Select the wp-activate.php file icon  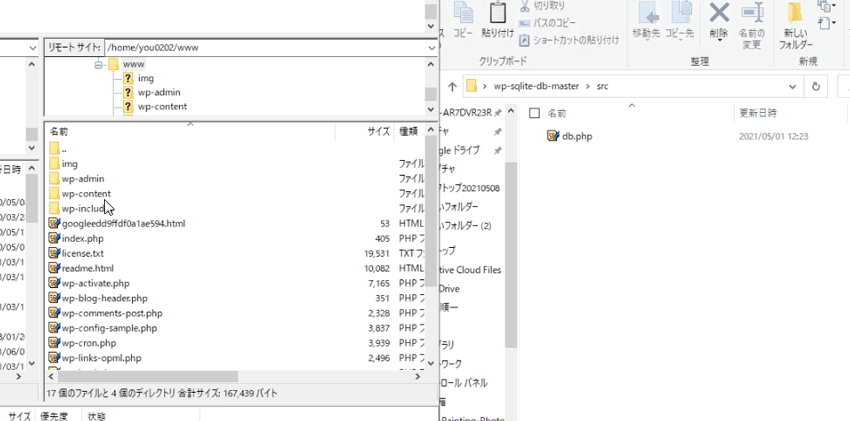pyautogui.click(x=54, y=283)
